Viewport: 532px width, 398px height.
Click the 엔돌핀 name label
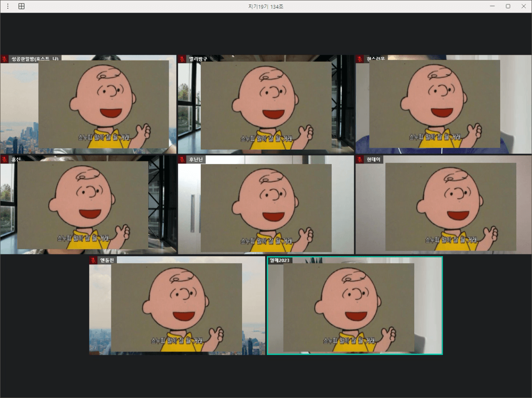pyautogui.click(x=107, y=260)
